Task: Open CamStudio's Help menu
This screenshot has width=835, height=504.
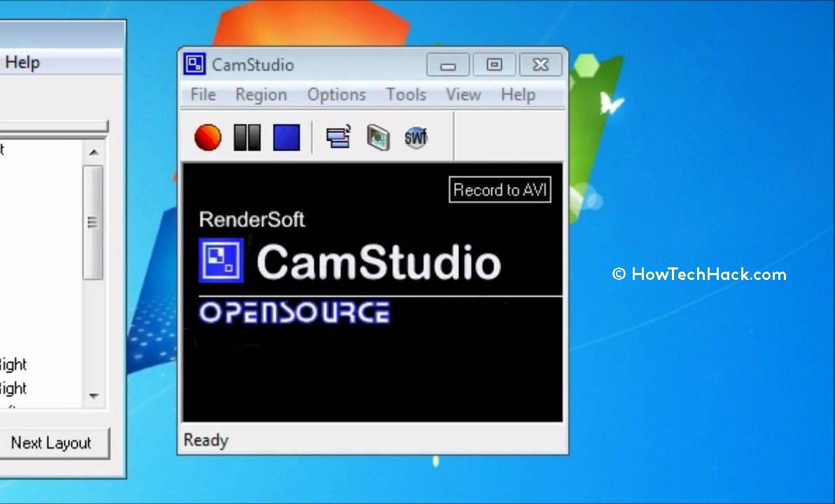Action: (517, 94)
